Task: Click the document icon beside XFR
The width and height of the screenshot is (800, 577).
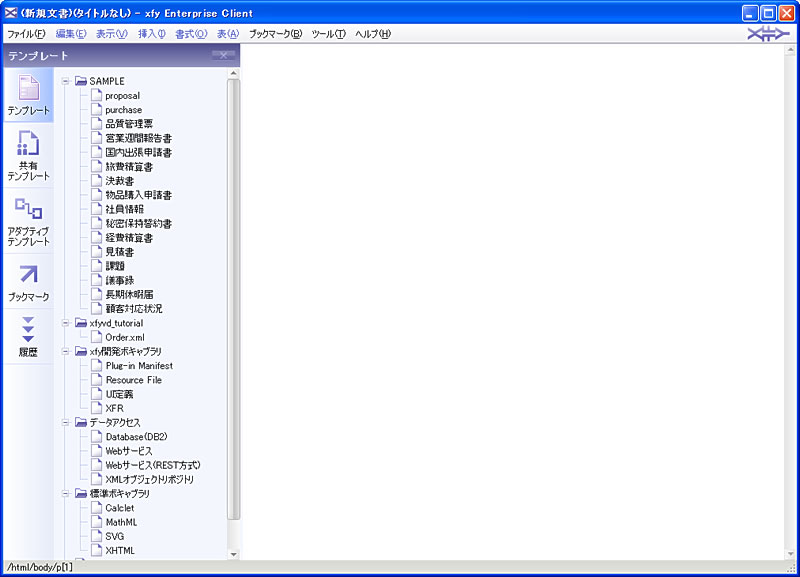Action: [x=97, y=408]
